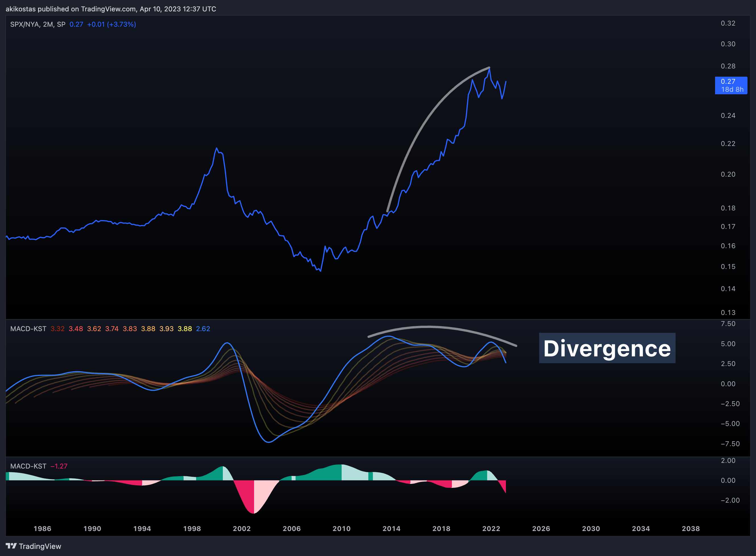Click the yellow 3.88 MACD-KST value
Image resolution: width=756 pixels, height=556 pixels.
pos(185,329)
